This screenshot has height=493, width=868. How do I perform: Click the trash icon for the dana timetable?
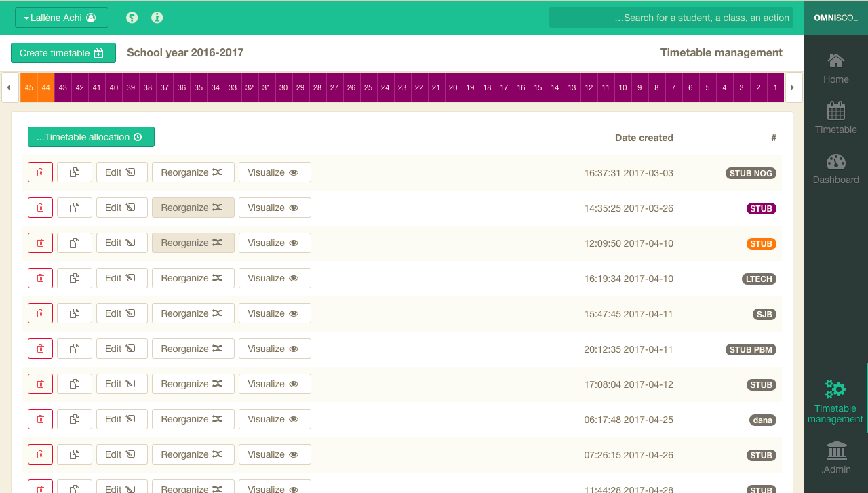40,419
